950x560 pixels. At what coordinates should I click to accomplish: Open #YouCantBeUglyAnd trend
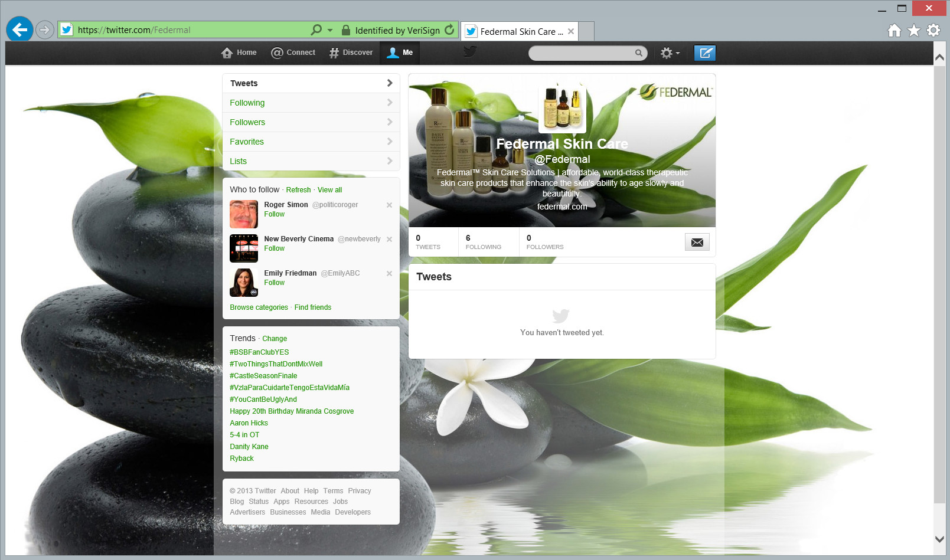[263, 399]
